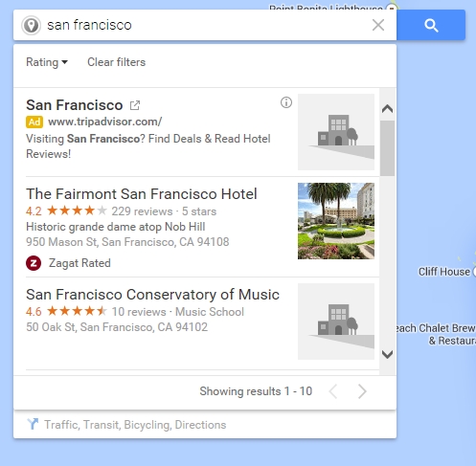Clear the search text with the X
The image size is (476, 466).
pos(378,25)
